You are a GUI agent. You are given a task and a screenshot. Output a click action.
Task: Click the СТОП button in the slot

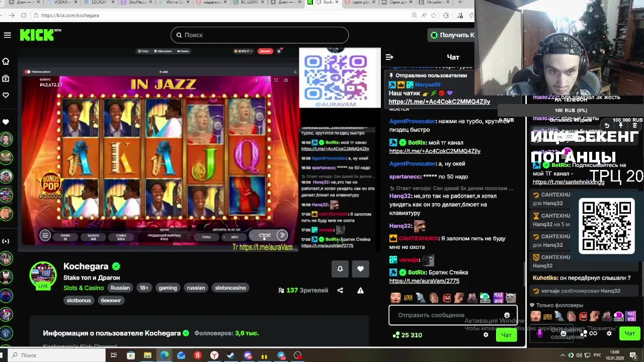[265, 235]
